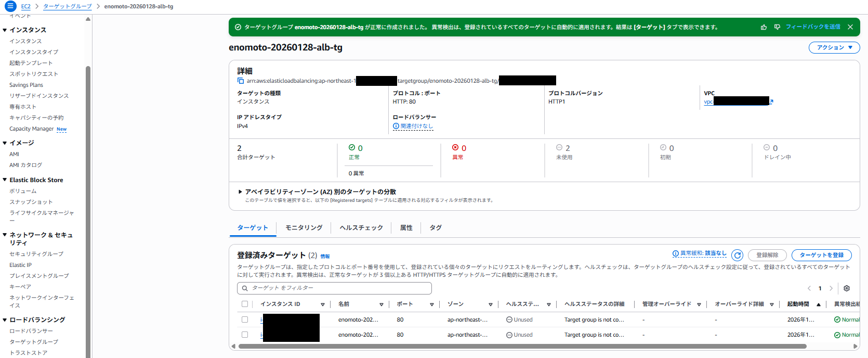Screen dimensions: 868x358
Task: Switch to the ヘルスチェック tab
Action: [361, 228]
